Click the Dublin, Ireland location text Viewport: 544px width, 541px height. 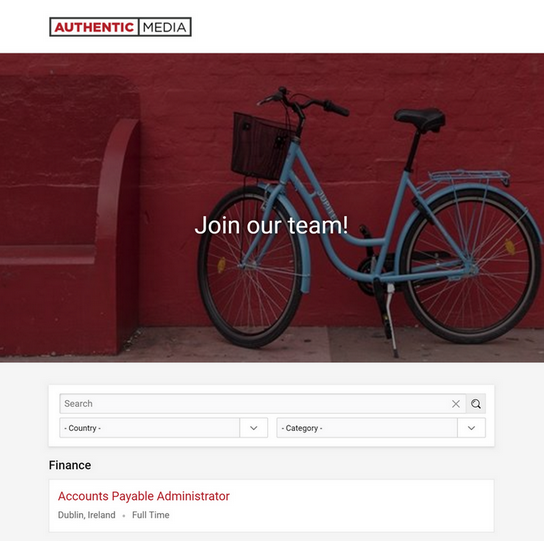86,515
